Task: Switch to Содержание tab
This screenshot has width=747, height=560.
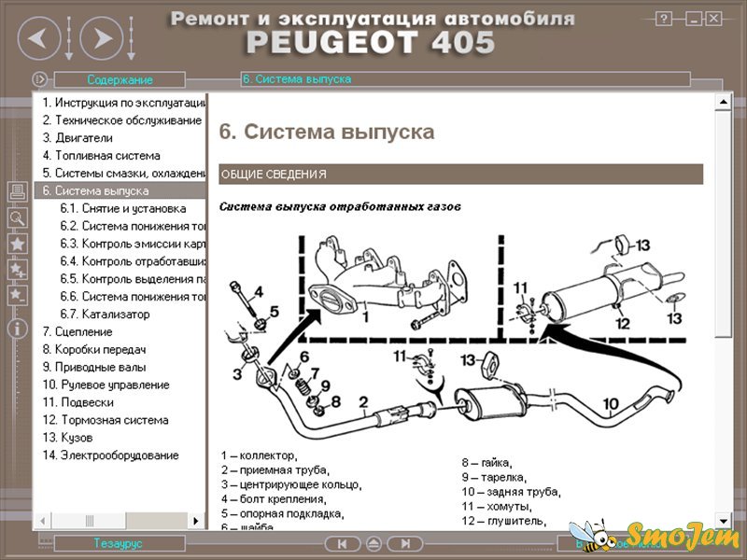Action: click(x=120, y=79)
